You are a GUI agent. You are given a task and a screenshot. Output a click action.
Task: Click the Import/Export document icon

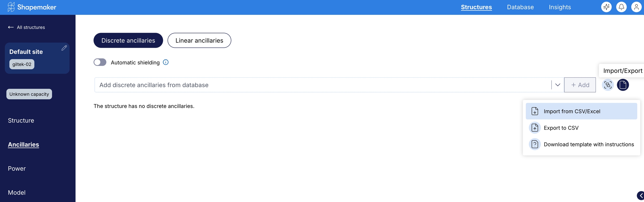click(x=623, y=85)
